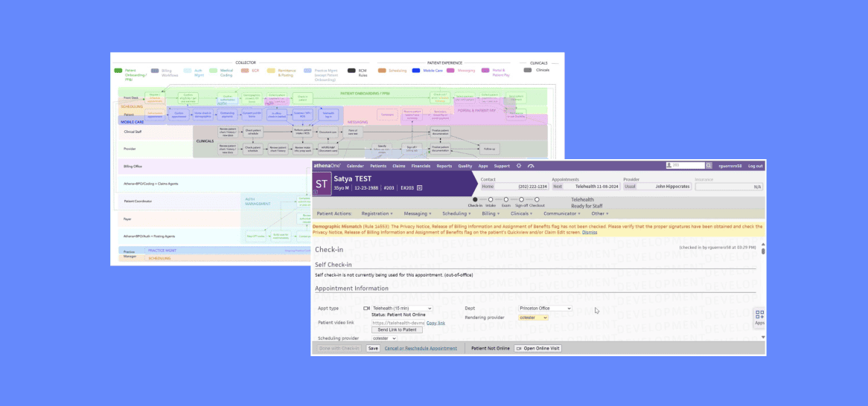Image resolution: width=868 pixels, height=406 pixels.
Task: Open the Dept Princeton Office dropdown
Action: click(x=545, y=308)
